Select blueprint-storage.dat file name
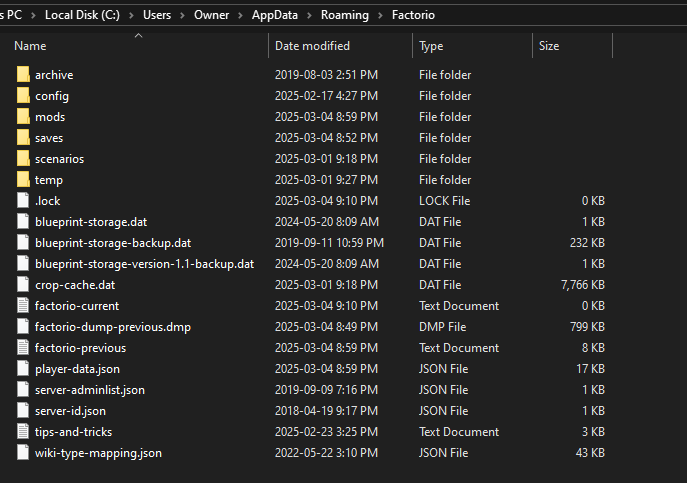Image resolution: width=687 pixels, height=483 pixels. pyautogui.click(x=91, y=222)
